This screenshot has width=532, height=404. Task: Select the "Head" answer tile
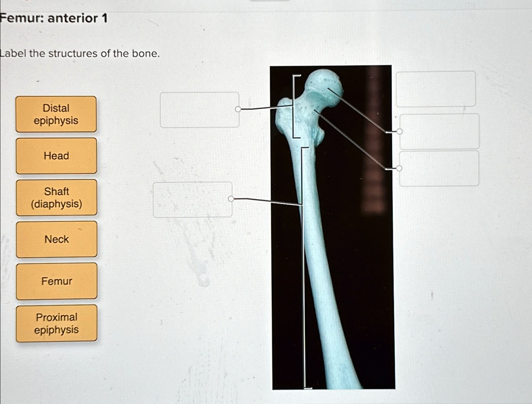[56, 156]
